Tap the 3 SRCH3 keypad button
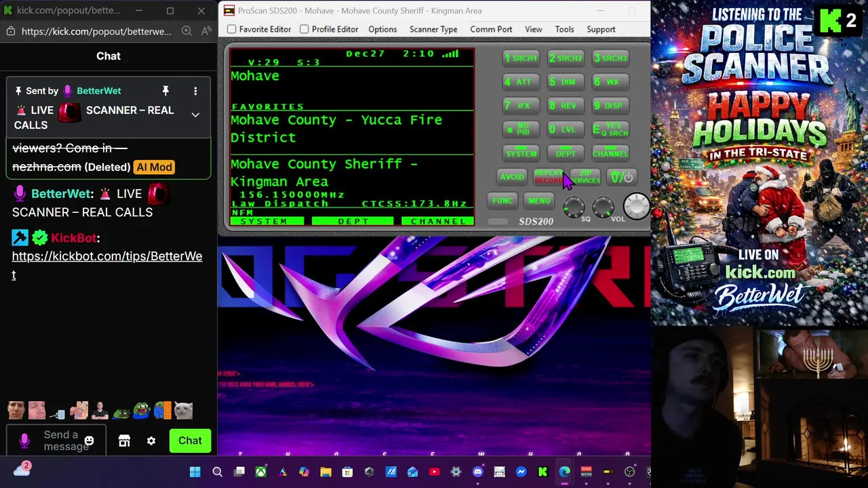 point(610,58)
